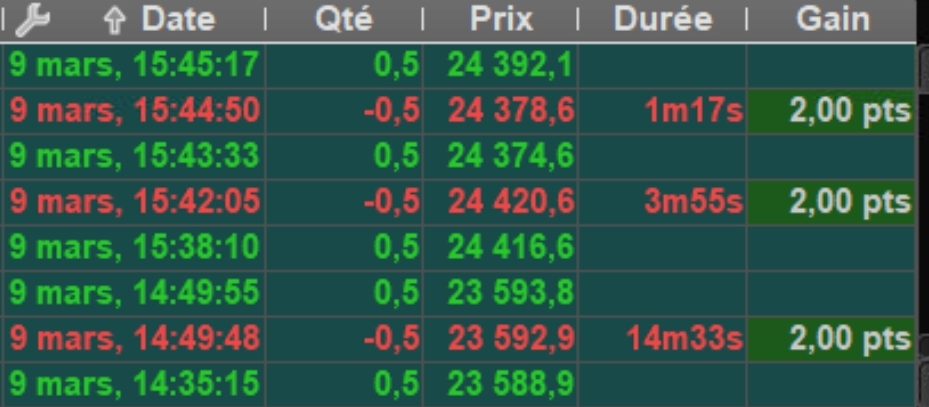This screenshot has height=407, width=929.
Task: Select the 9 mars, 15:42:05 sell row
Action: pos(134,202)
